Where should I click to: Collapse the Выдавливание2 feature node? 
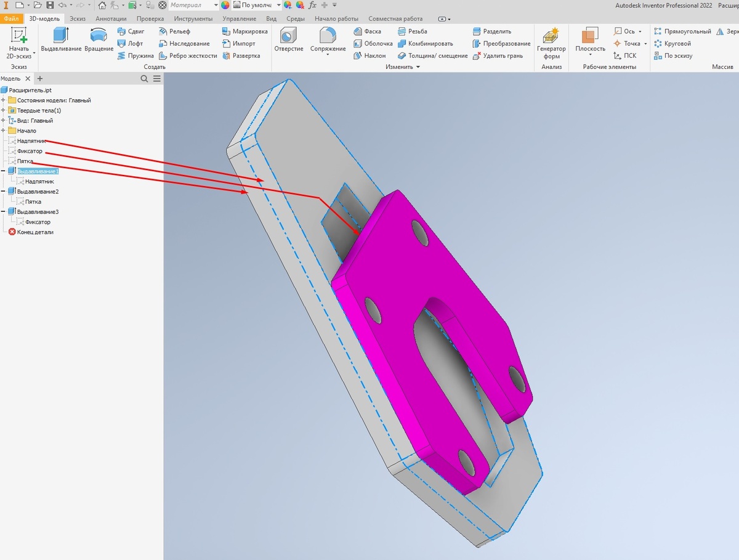[x=3, y=192]
